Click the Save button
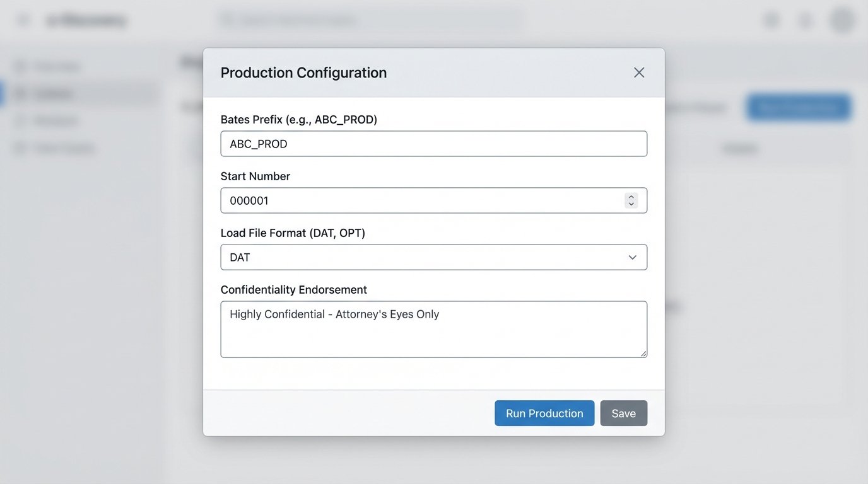Image resolution: width=868 pixels, height=484 pixels. (623, 413)
